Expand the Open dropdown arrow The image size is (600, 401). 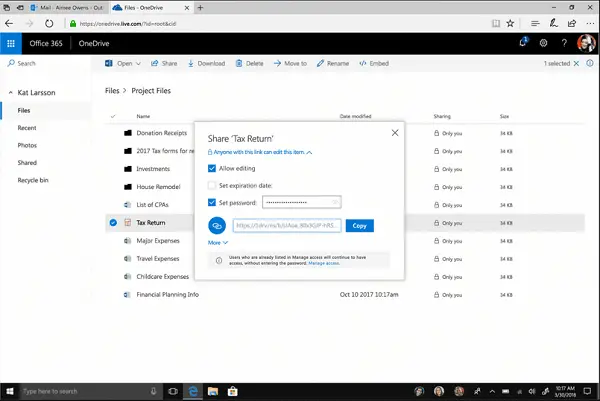tap(138, 64)
